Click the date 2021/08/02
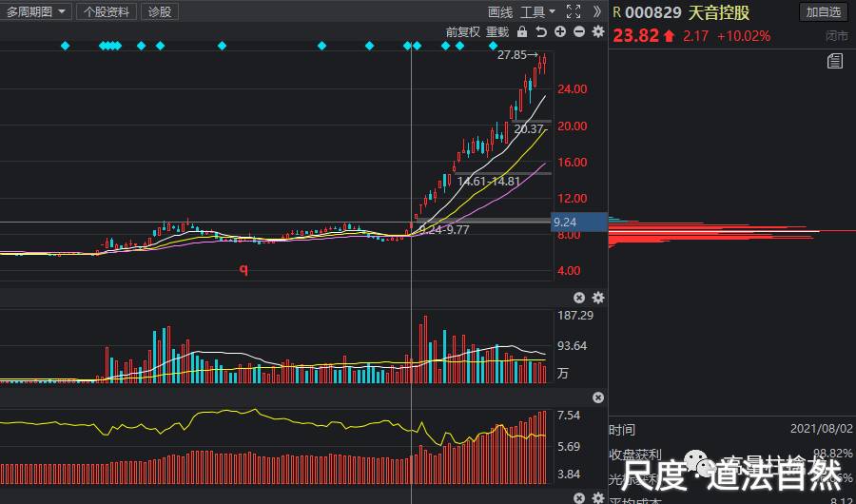 (821, 429)
